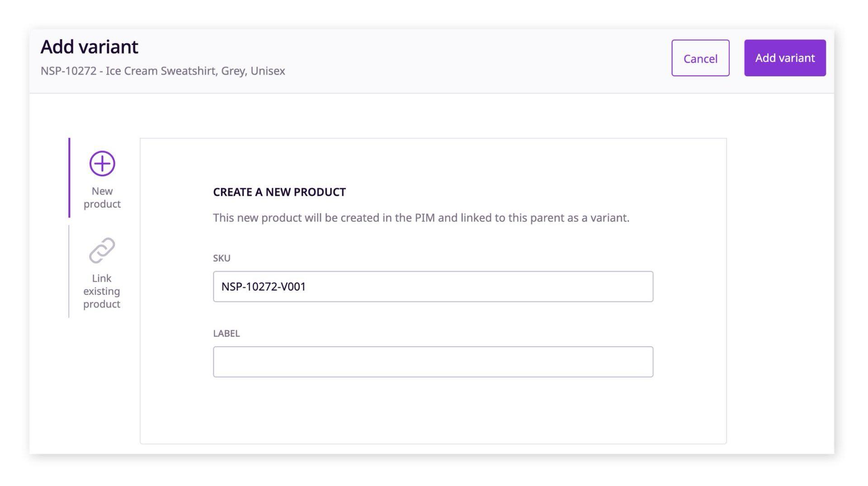Image resolution: width=868 pixels, height=486 pixels.
Task: Click the Cancel button
Action: (700, 58)
